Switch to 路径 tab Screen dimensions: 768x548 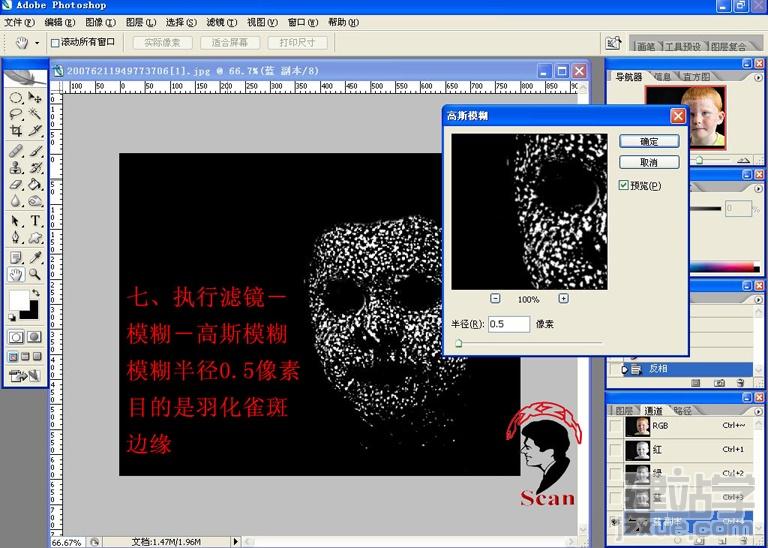tap(682, 410)
